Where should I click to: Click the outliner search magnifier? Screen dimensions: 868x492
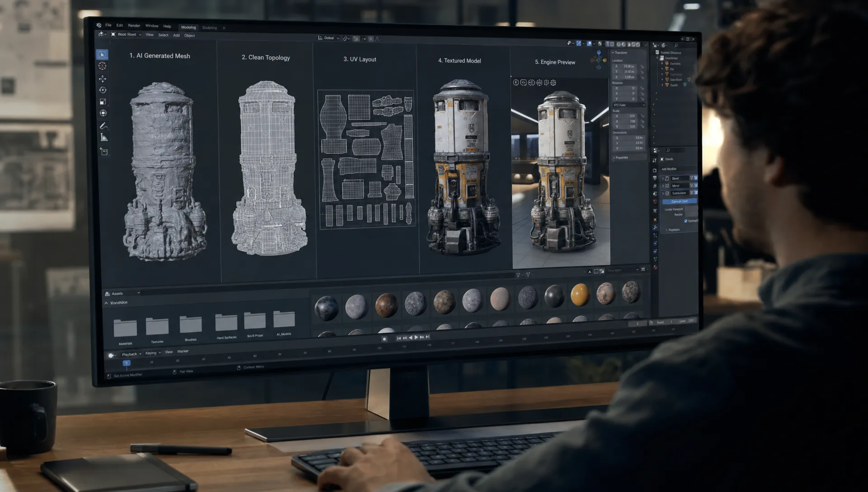point(676,45)
